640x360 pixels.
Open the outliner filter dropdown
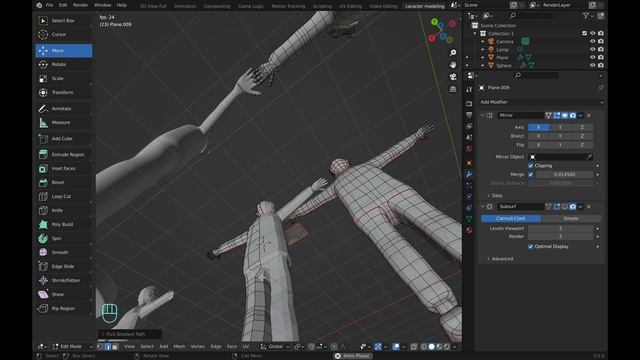pos(587,16)
